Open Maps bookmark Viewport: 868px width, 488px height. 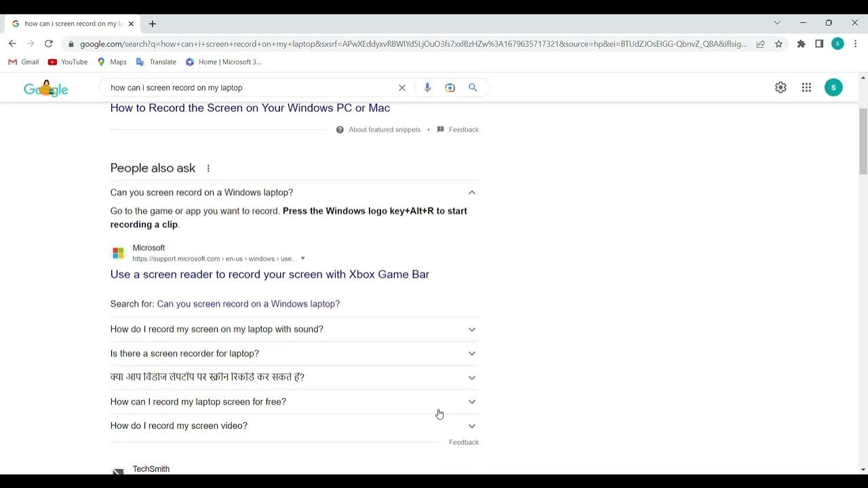112,62
